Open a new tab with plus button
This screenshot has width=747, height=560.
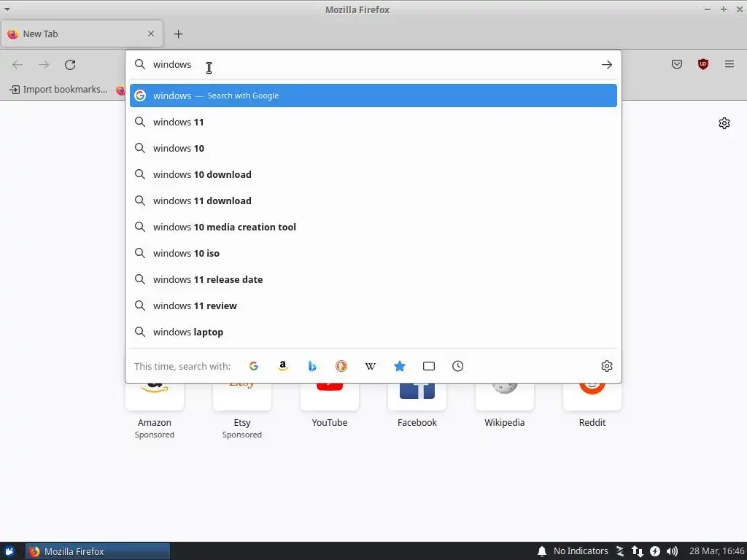178,34
